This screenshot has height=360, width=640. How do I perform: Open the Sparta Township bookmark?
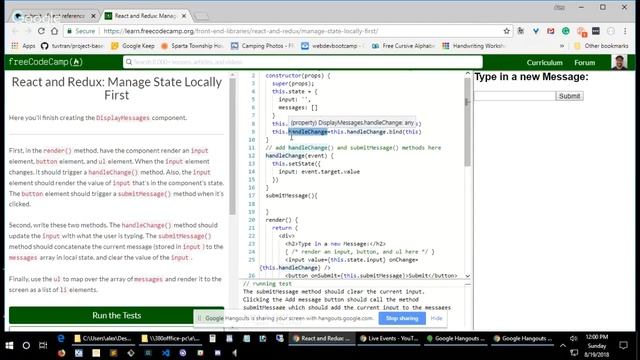192,46
